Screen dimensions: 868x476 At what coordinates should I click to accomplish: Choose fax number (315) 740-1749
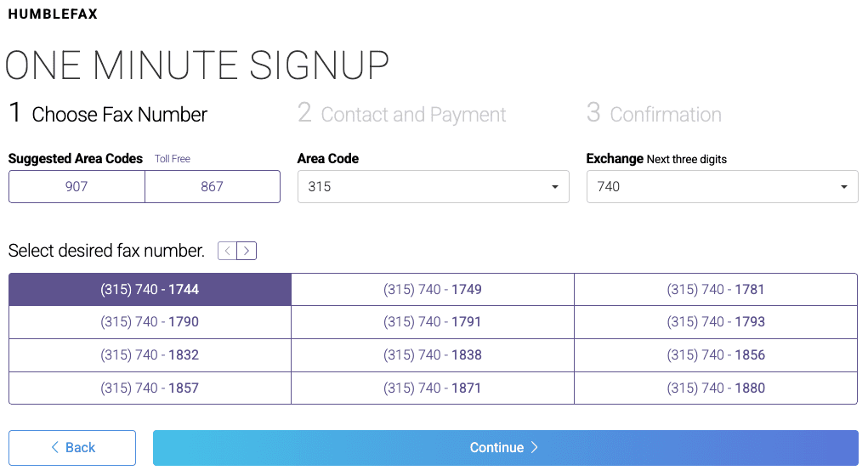point(433,290)
